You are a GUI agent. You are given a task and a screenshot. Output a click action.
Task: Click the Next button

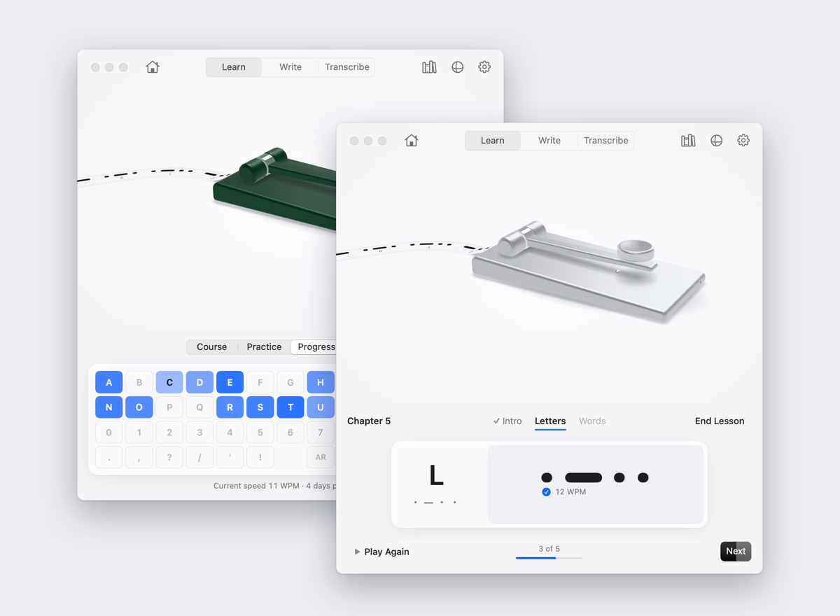(x=736, y=551)
